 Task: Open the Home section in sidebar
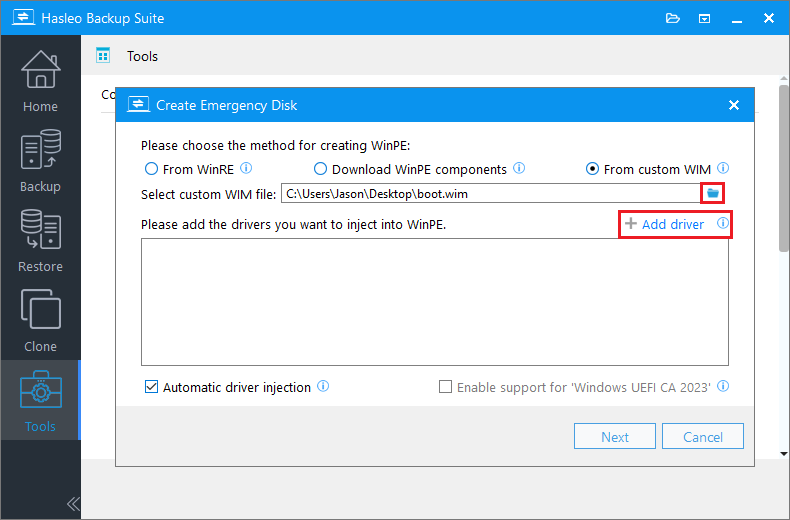tap(40, 82)
